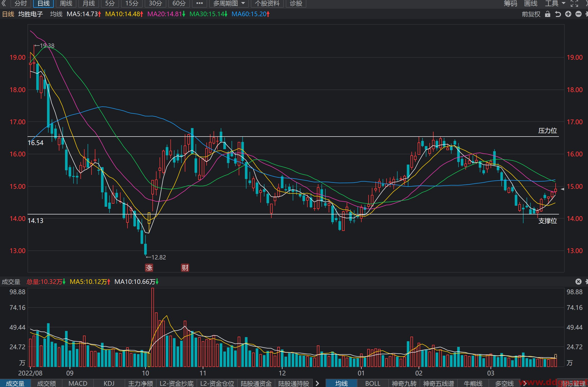Viewport: 588px width, 387px height.
Task: Show more sub-indicators with right chevron
Action: pos(317,383)
